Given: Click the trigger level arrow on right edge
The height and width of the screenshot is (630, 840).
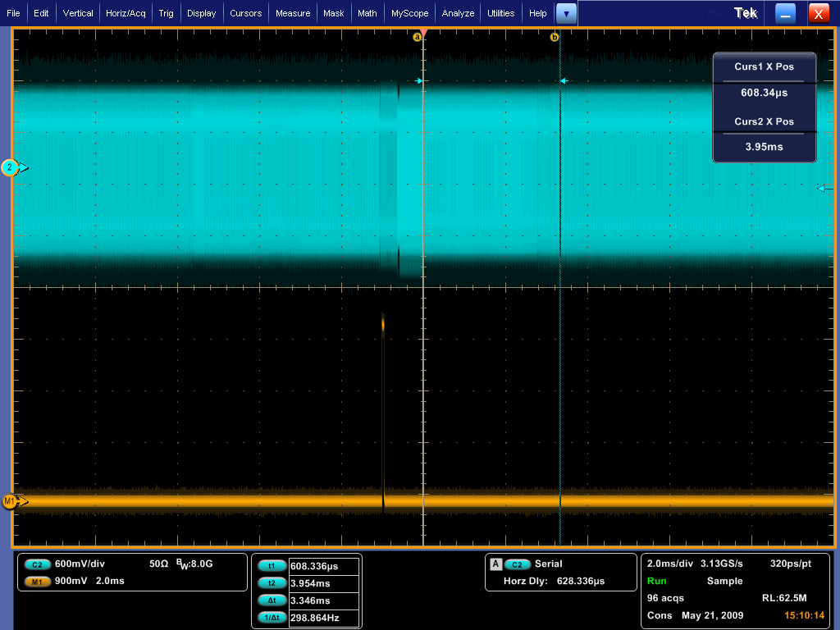Looking at the screenshot, I should click(x=824, y=189).
